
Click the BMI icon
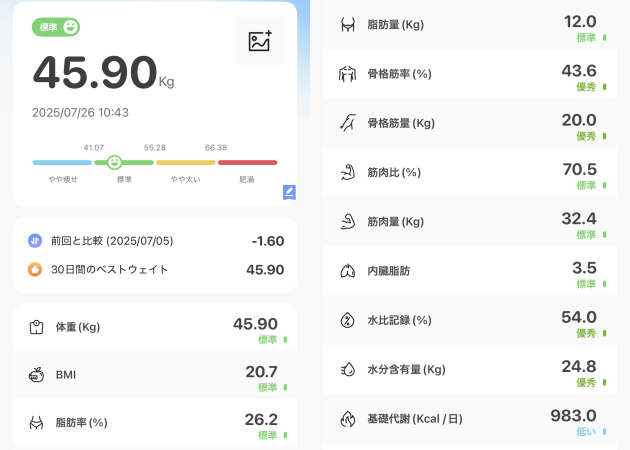click(x=35, y=375)
